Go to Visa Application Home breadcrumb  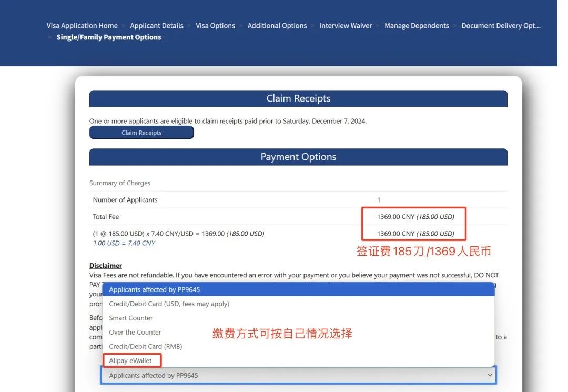pyautogui.click(x=82, y=26)
